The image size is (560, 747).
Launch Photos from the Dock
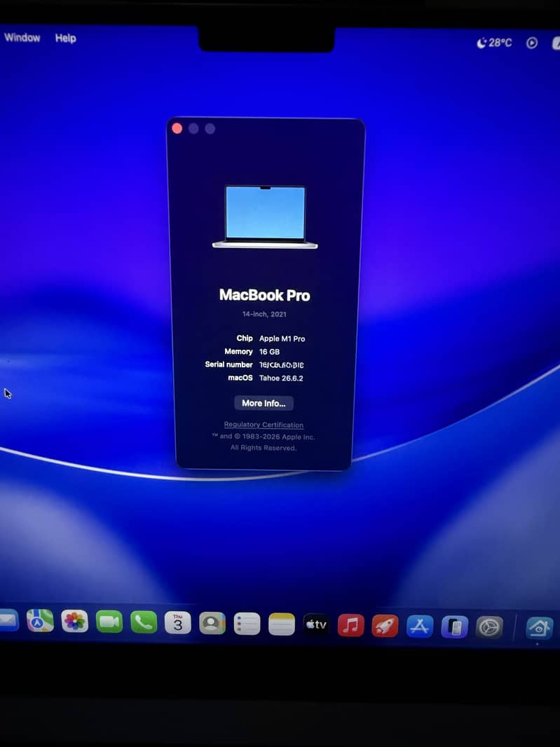[75, 622]
